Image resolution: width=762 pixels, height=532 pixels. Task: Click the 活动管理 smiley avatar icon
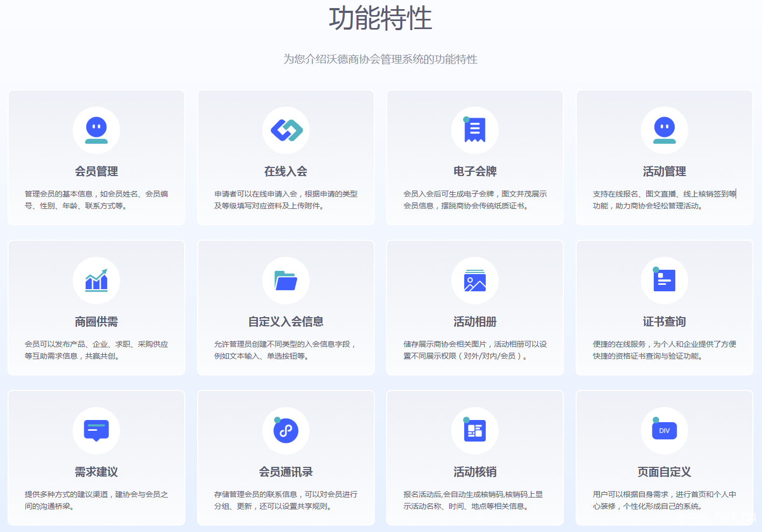coord(665,130)
